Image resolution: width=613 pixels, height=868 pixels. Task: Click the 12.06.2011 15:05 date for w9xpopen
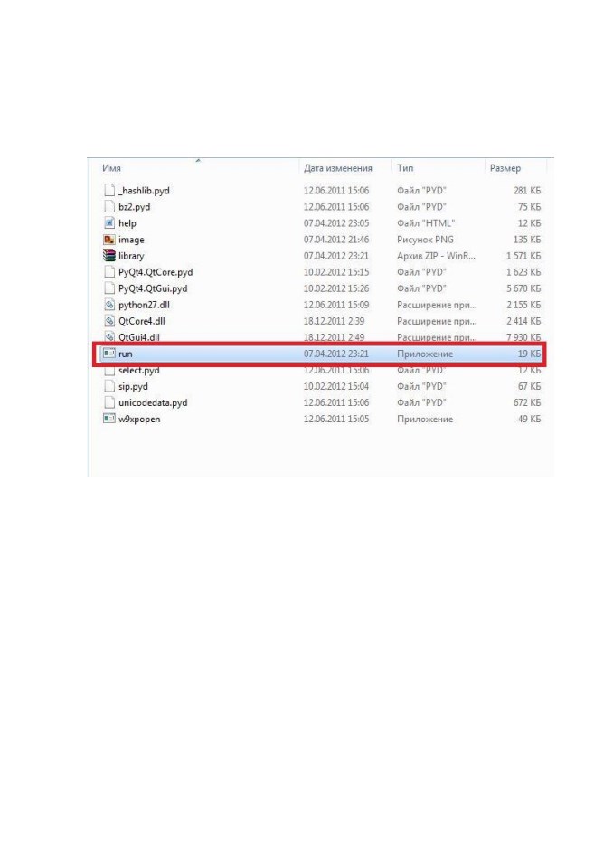pyautogui.click(x=336, y=419)
